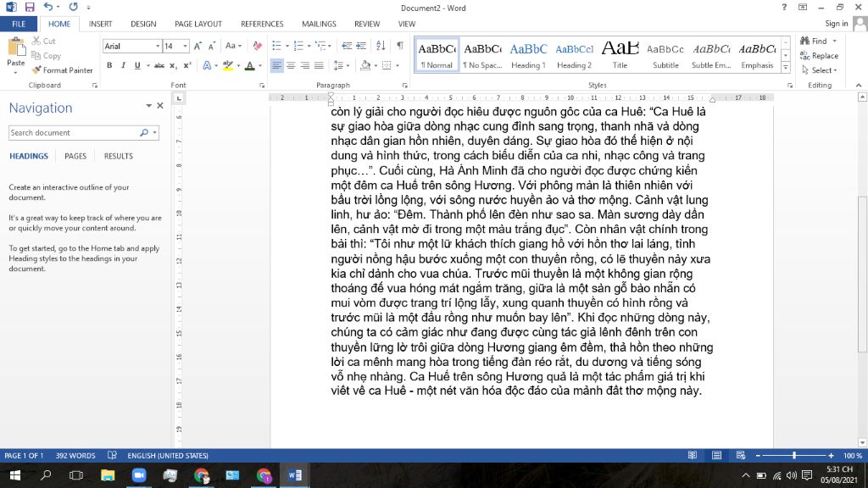Copy the selection to clipboard
The height and width of the screenshot is (488, 868).
click(x=46, y=56)
